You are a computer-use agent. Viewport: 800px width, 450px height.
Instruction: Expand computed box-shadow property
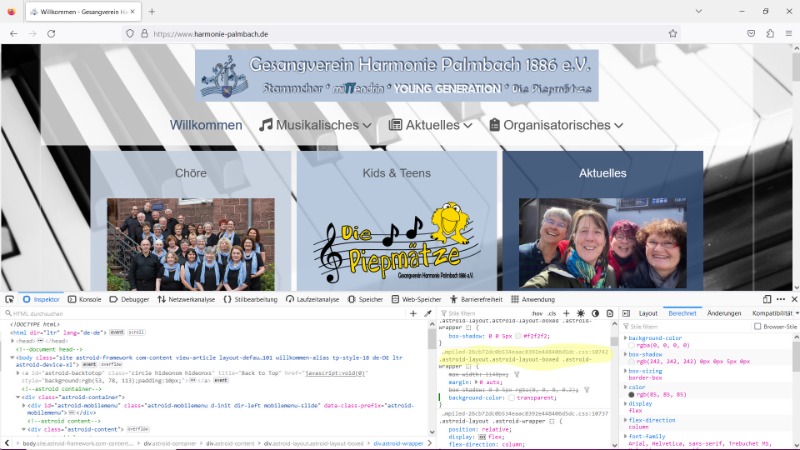tap(626, 354)
